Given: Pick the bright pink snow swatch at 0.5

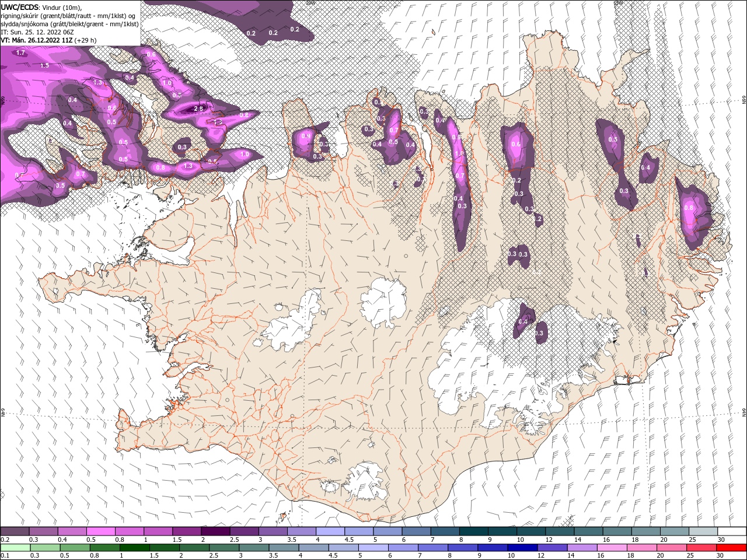Looking at the screenshot, I should (100, 531).
